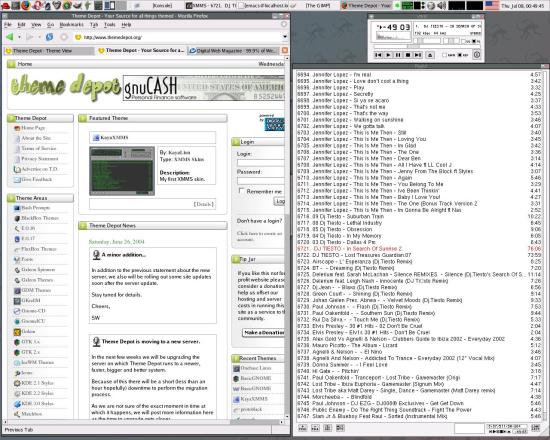The width and height of the screenshot is (550, 440).
Task: Pause playback in XMMS
Action: point(398,55)
